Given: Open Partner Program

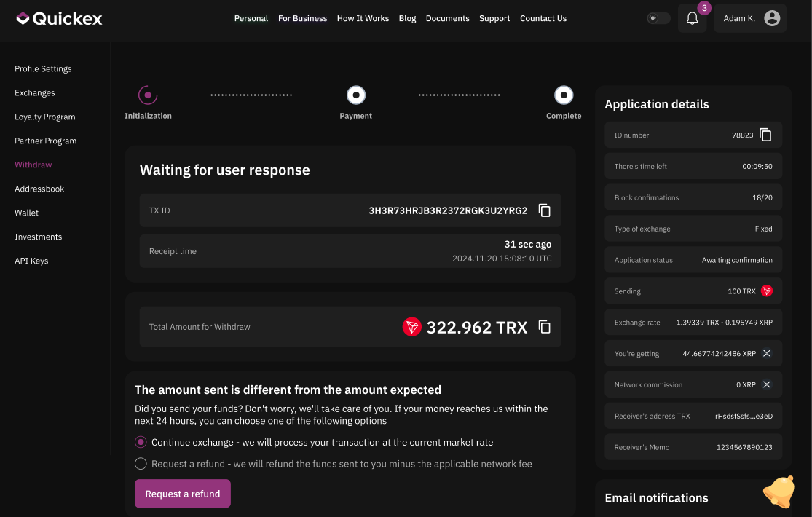Looking at the screenshot, I should pyautogui.click(x=46, y=141).
